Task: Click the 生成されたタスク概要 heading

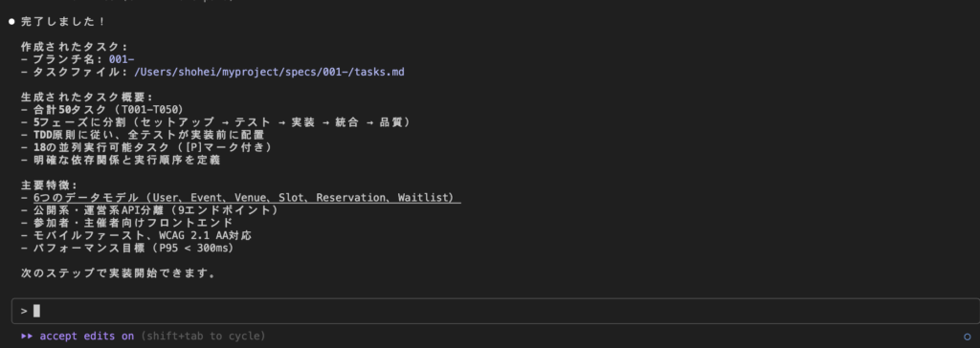Action: [x=86, y=98]
